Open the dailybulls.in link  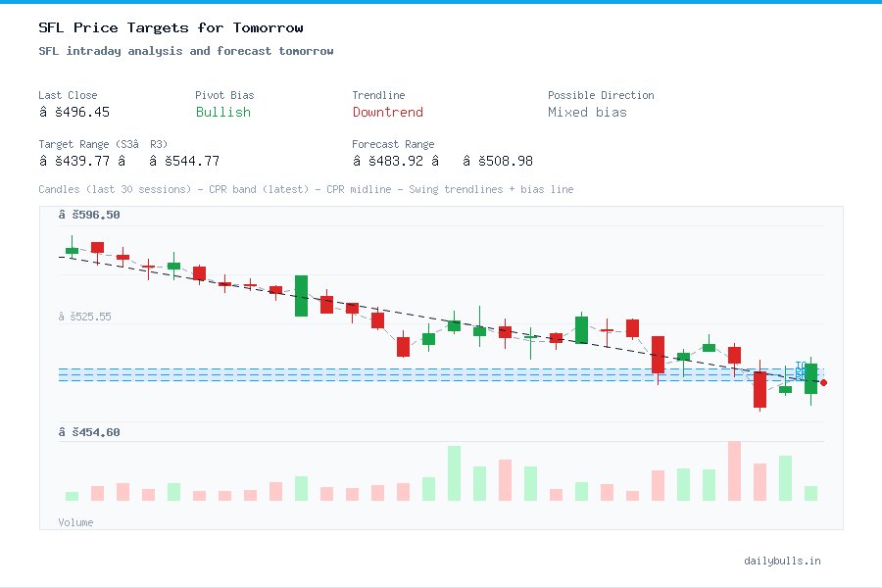(x=783, y=561)
